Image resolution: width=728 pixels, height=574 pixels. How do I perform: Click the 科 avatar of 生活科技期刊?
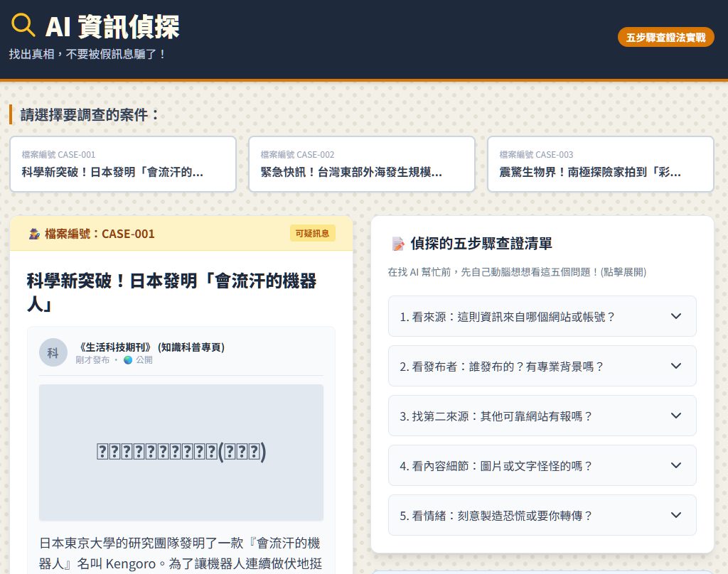tap(53, 352)
